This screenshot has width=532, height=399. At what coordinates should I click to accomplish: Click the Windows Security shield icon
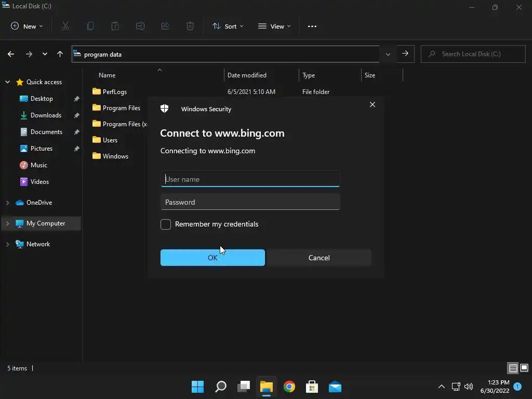[165, 109]
